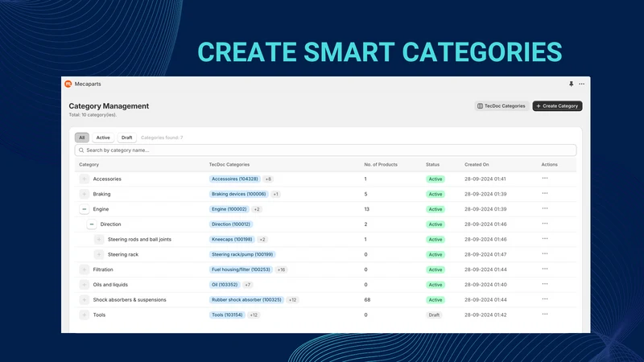The image size is (644, 362).
Task: Click the Accessoires (104328) tag
Action: point(235,179)
